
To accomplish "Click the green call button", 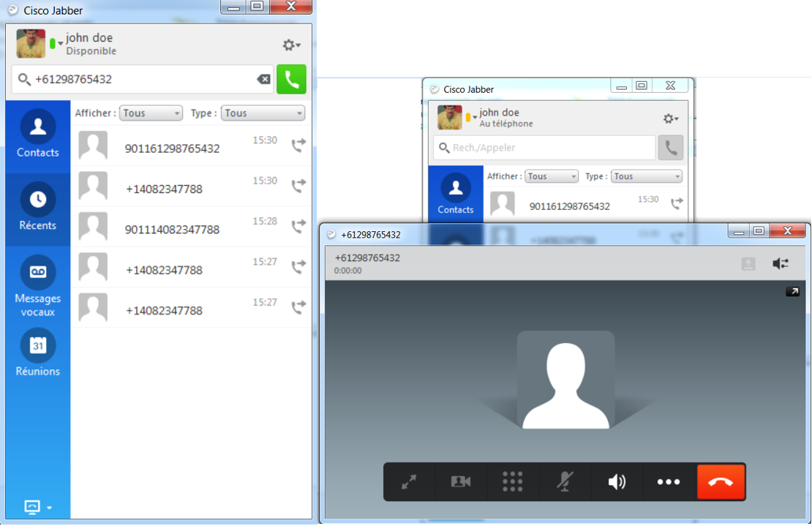I will [291, 79].
